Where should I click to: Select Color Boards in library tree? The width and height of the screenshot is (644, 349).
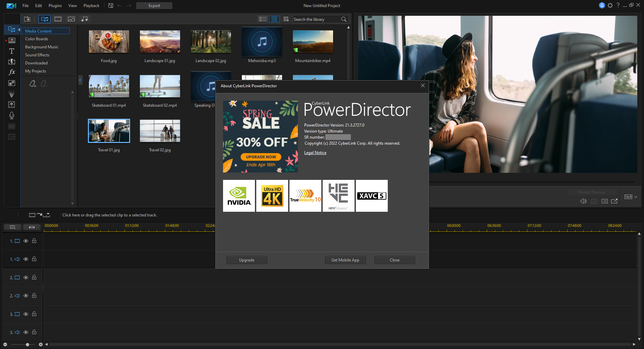pos(37,39)
